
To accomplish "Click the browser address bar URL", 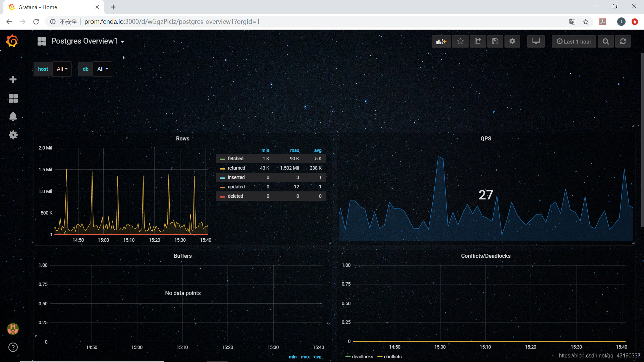I will pyautogui.click(x=172, y=22).
